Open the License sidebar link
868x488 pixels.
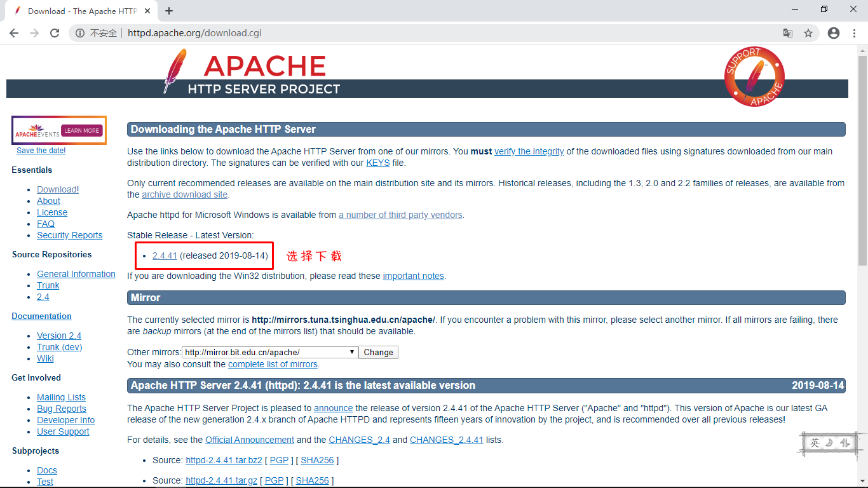click(x=52, y=212)
